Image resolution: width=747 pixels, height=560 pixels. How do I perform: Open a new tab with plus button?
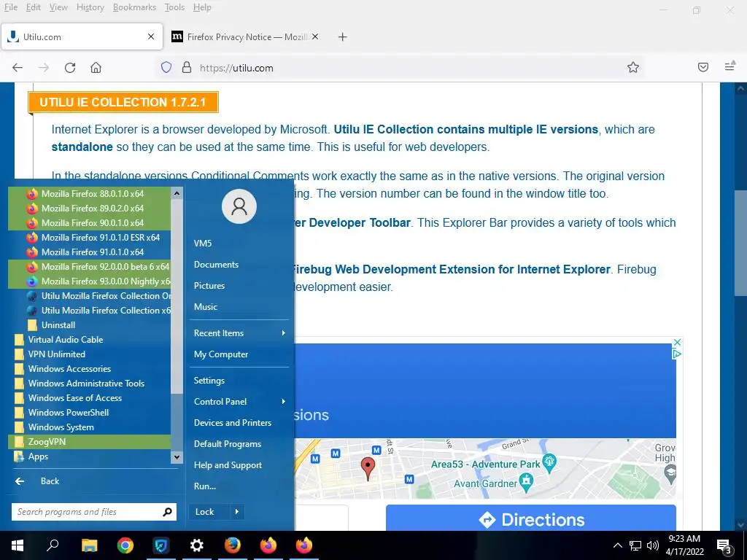coord(343,36)
